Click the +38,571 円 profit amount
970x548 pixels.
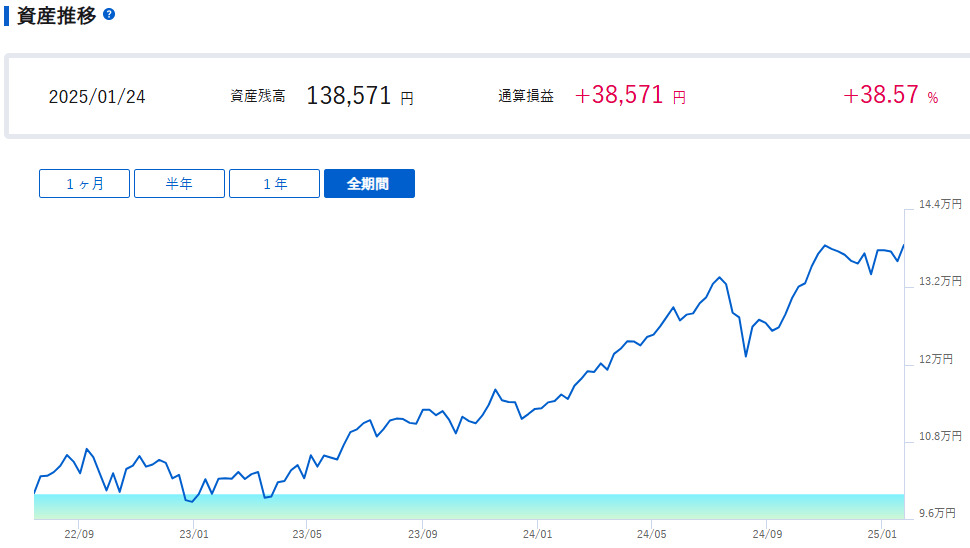click(x=630, y=96)
